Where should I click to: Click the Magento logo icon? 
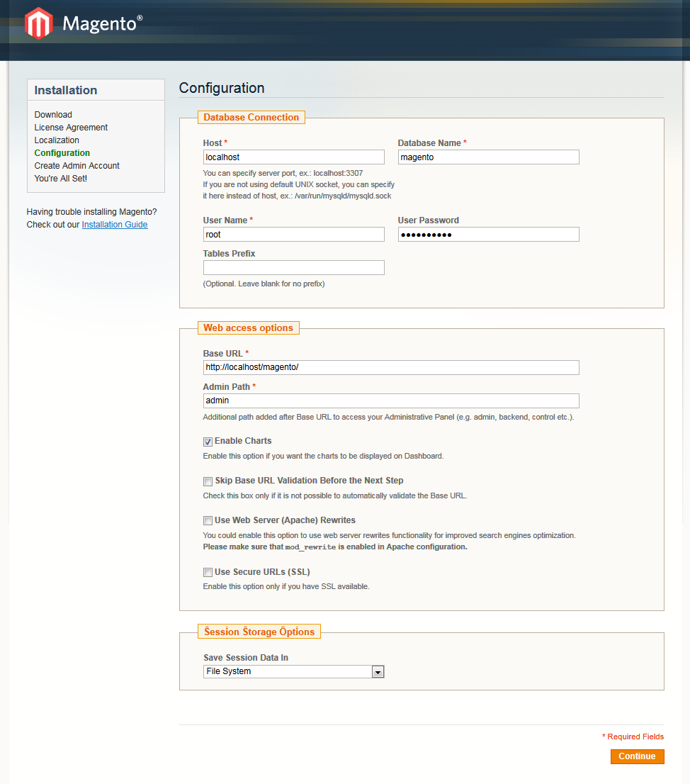pyautogui.click(x=39, y=23)
